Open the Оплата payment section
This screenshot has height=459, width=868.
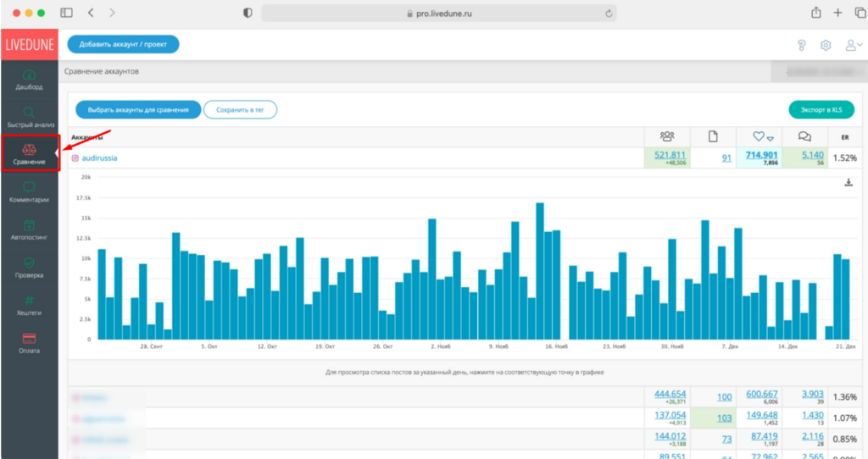(x=29, y=342)
